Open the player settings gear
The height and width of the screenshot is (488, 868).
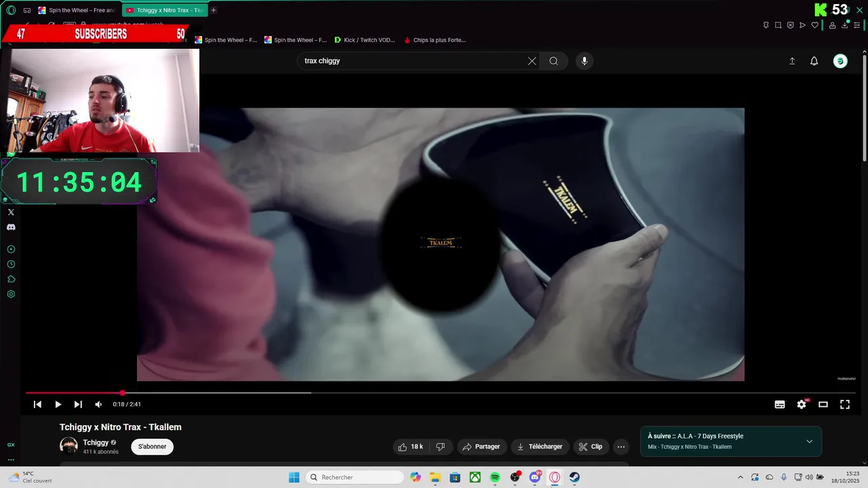[x=802, y=405]
